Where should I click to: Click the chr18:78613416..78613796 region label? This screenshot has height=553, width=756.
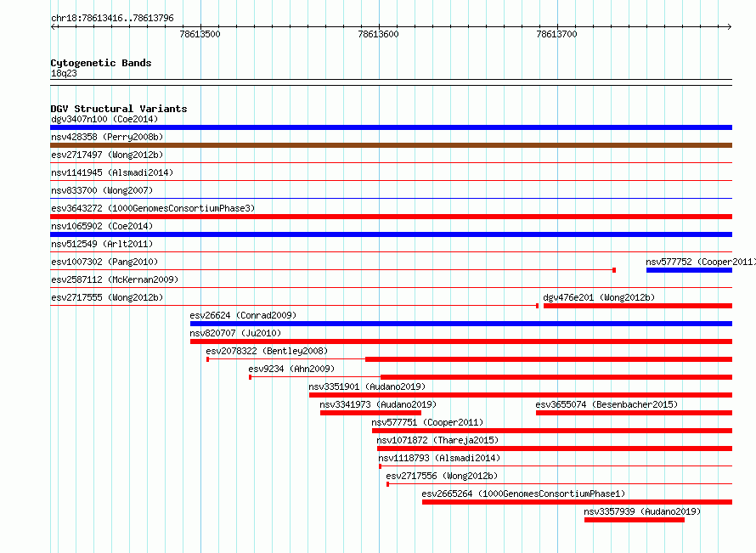click(x=112, y=19)
